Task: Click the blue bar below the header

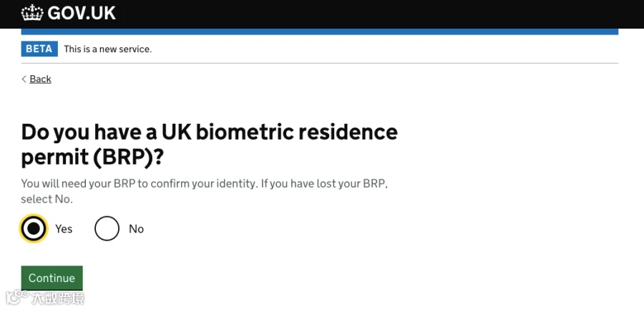Action: pos(320,32)
